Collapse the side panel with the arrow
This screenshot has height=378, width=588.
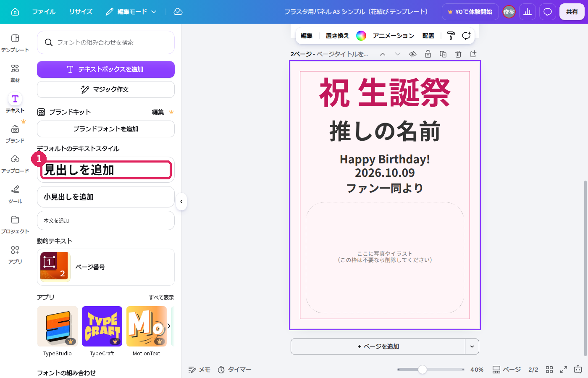tap(181, 202)
